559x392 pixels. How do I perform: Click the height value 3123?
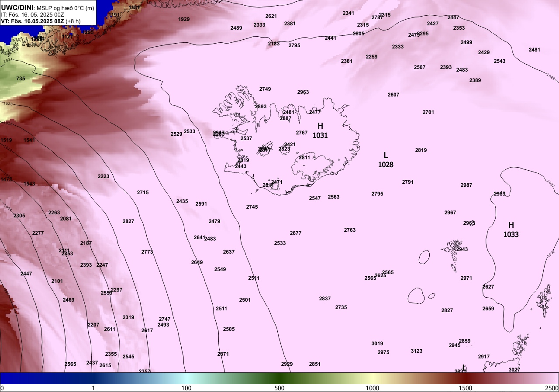point(417,351)
